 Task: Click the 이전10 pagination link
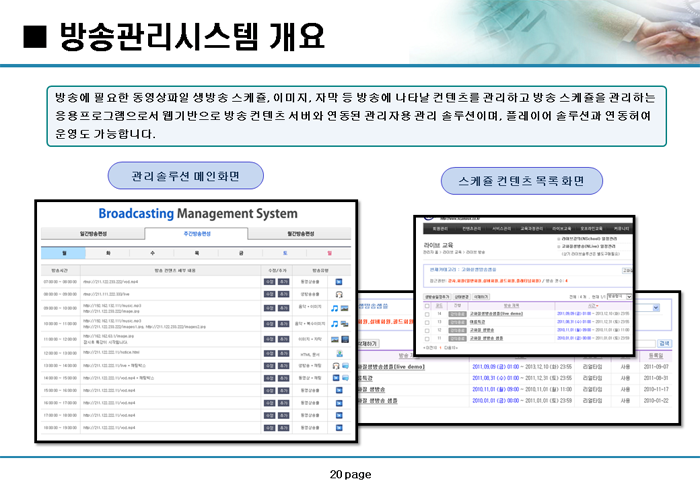click(431, 347)
